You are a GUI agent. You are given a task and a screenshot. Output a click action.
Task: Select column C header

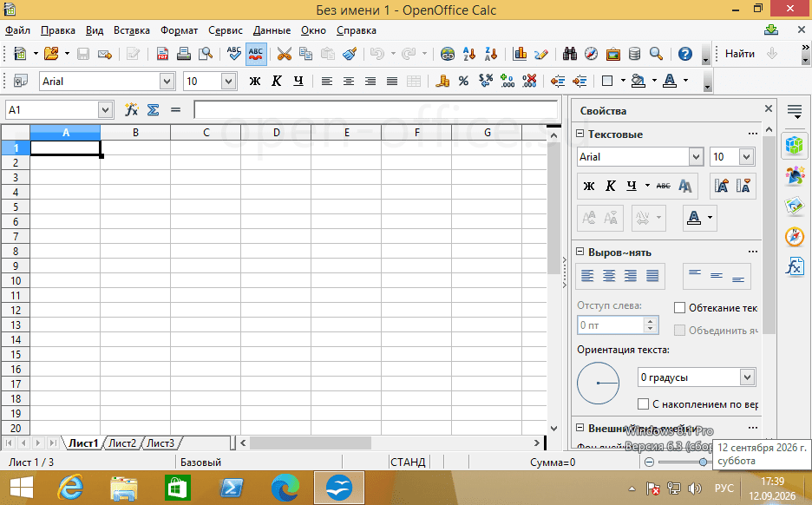tap(206, 133)
